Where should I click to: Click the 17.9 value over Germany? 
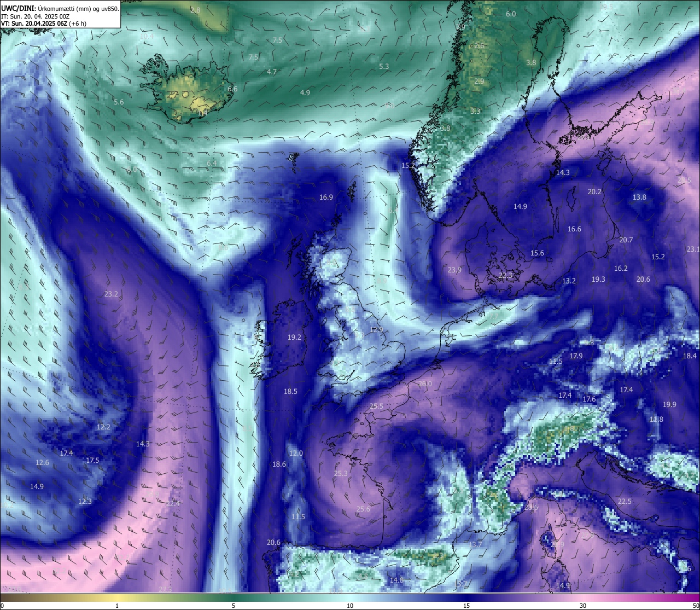[x=576, y=356]
